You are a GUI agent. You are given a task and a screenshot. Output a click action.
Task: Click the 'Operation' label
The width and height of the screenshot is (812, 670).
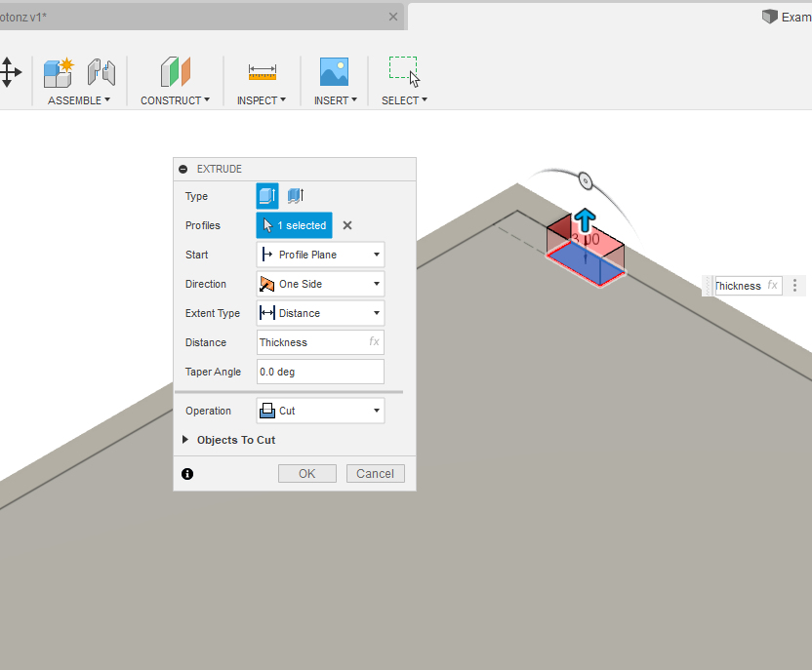[x=208, y=411]
